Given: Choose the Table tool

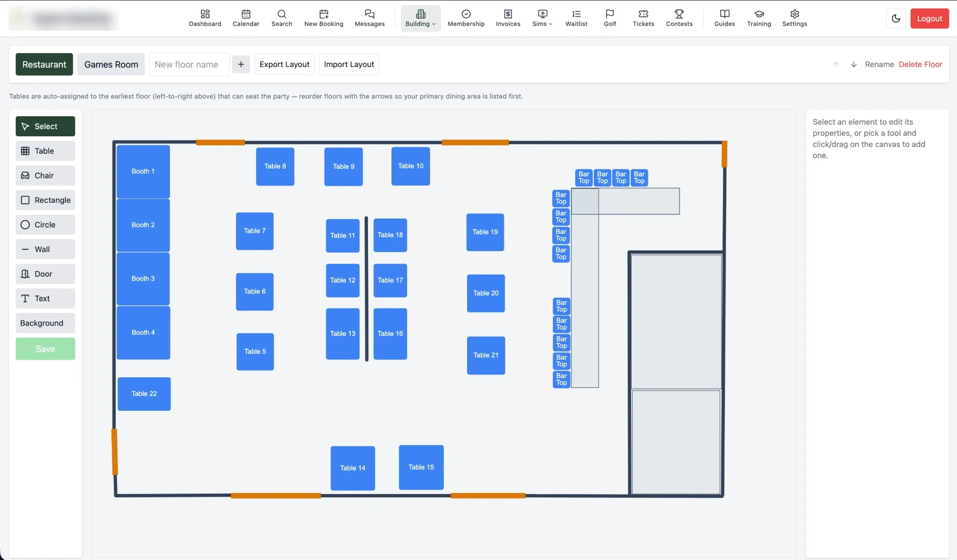Looking at the screenshot, I should tap(45, 151).
